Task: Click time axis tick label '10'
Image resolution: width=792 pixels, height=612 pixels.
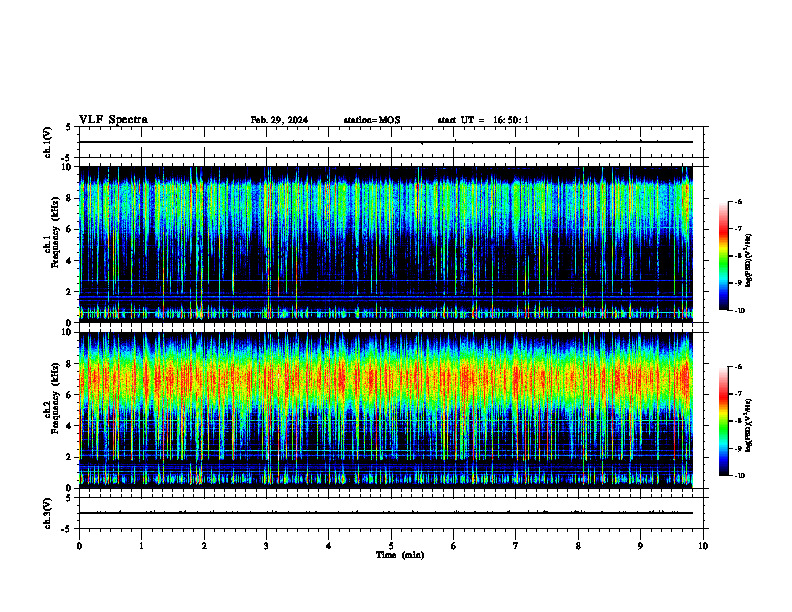Action: (x=703, y=546)
